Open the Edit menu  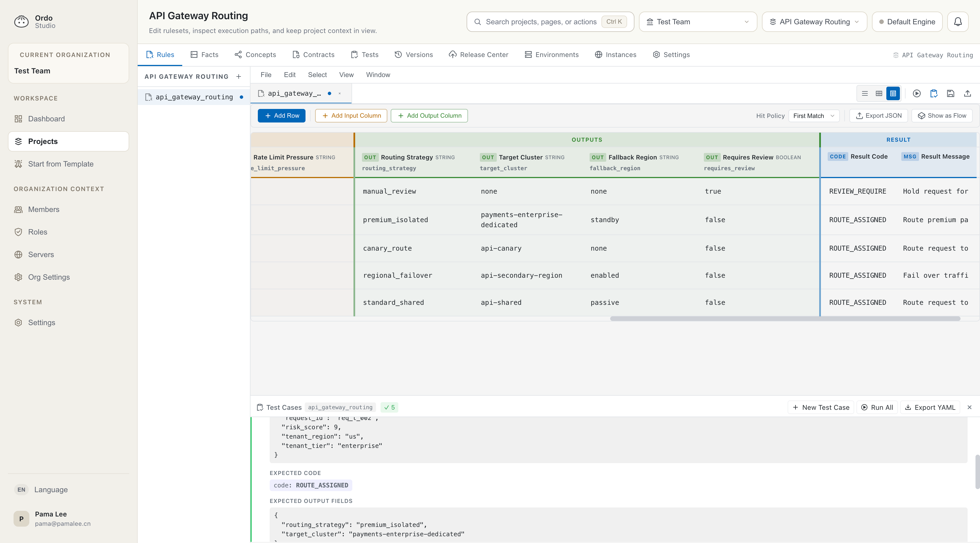(x=289, y=75)
